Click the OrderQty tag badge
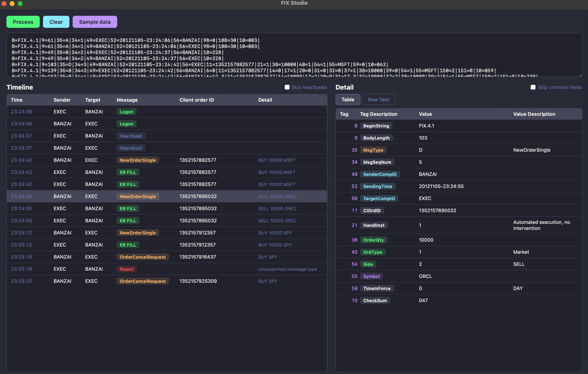Screen dimensions: 588x374 pos(373,240)
